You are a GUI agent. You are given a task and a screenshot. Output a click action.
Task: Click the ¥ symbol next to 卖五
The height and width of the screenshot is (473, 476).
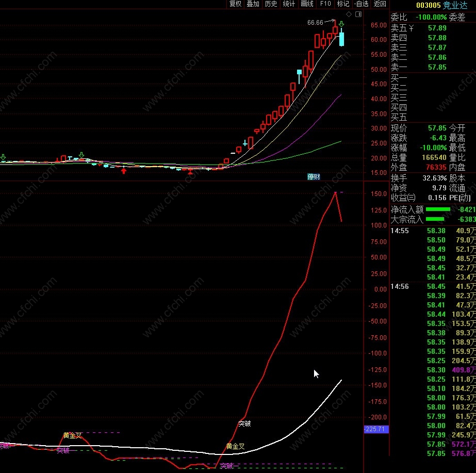(x=411, y=28)
